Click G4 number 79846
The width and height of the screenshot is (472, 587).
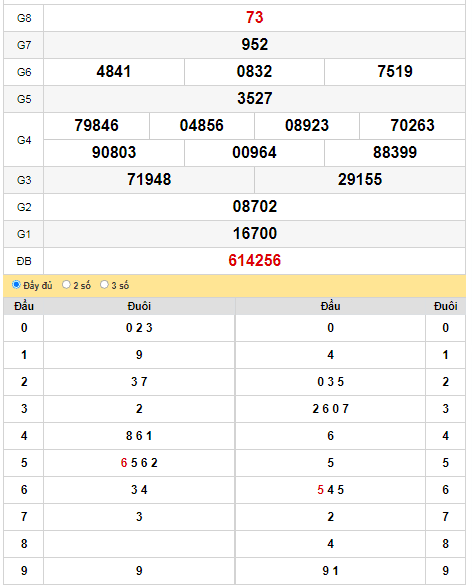[97, 125]
